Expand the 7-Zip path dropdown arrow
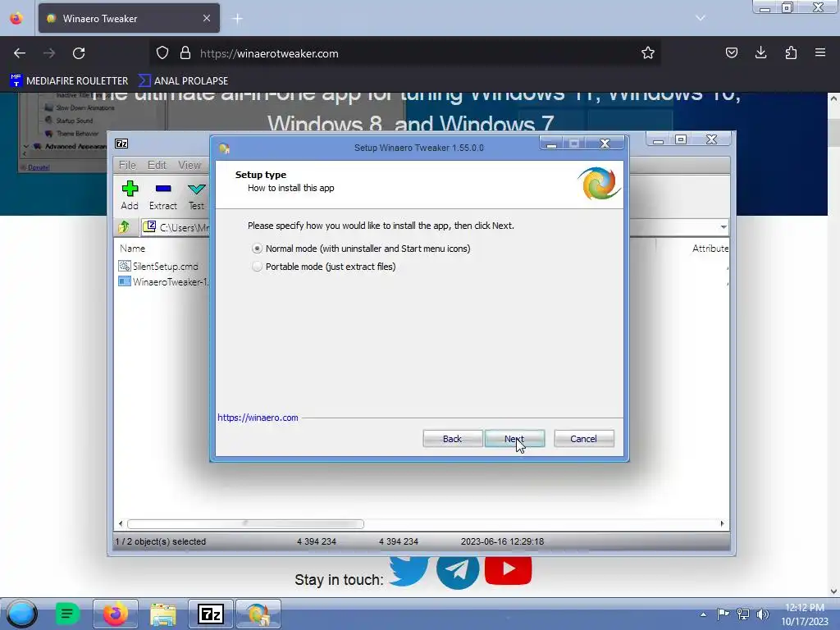The height and width of the screenshot is (630, 840). tap(724, 227)
